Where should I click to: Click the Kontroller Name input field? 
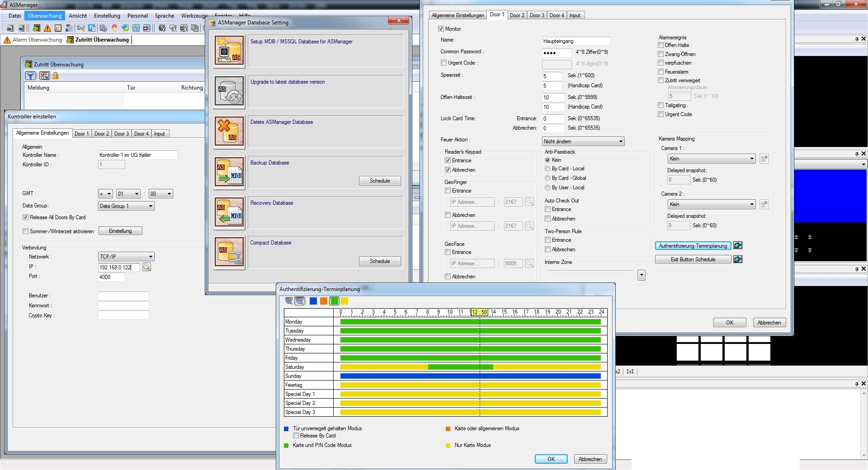tap(137, 155)
